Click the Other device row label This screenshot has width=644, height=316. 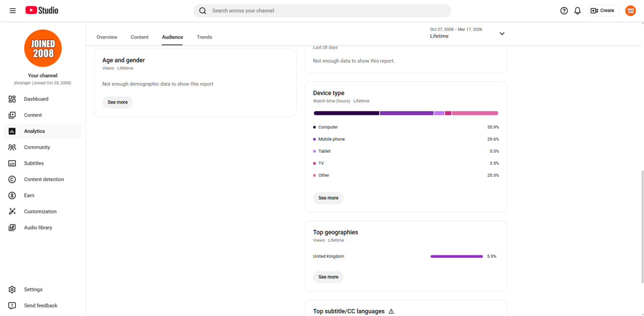[x=324, y=175]
